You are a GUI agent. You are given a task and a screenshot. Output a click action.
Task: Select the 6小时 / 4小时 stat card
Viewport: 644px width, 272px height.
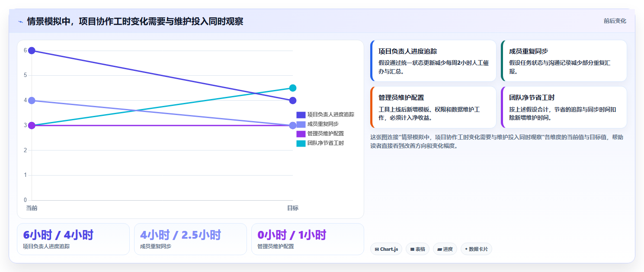(x=73, y=239)
